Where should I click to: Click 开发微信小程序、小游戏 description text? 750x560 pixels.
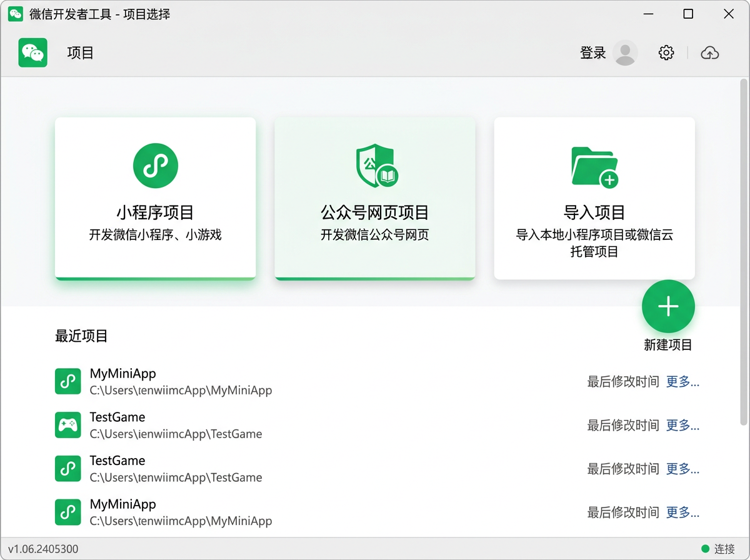click(x=155, y=235)
